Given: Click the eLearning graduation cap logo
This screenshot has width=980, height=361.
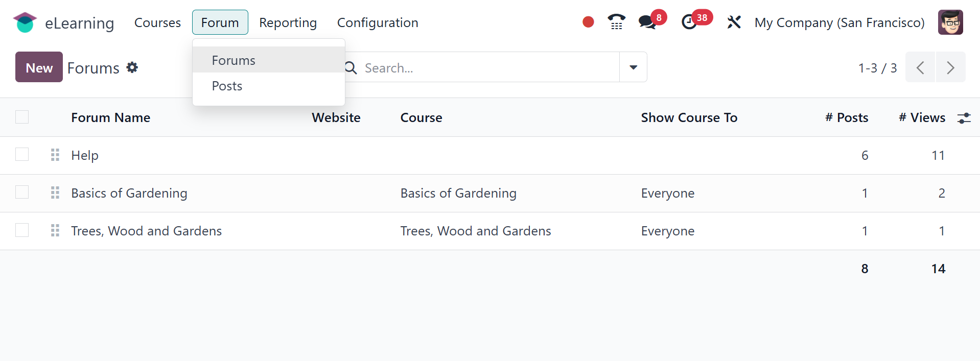Looking at the screenshot, I should point(25,22).
